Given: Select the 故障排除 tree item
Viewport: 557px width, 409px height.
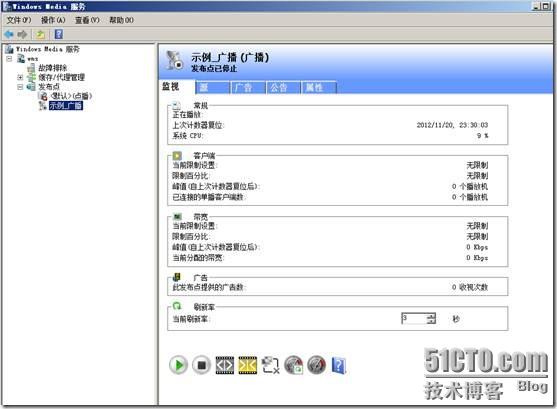Looking at the screenshot, I should coord(53,68).
